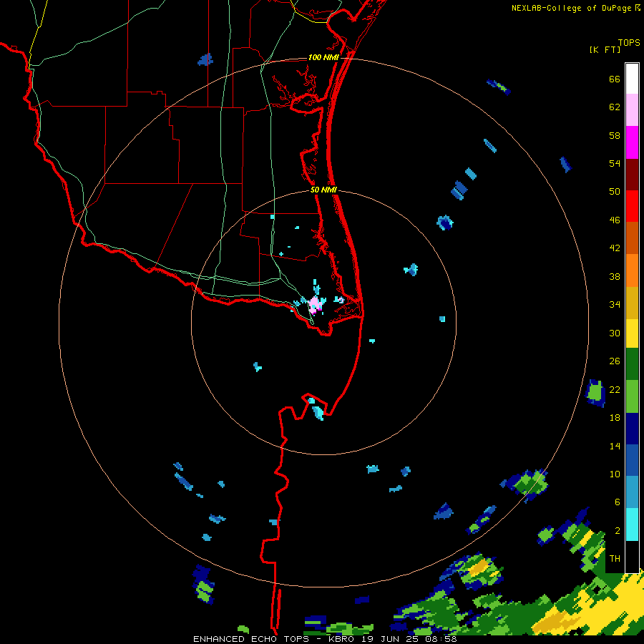Click the legend value 50
The width and height of the screenshot is (644, 644).
tap(615, 192)
